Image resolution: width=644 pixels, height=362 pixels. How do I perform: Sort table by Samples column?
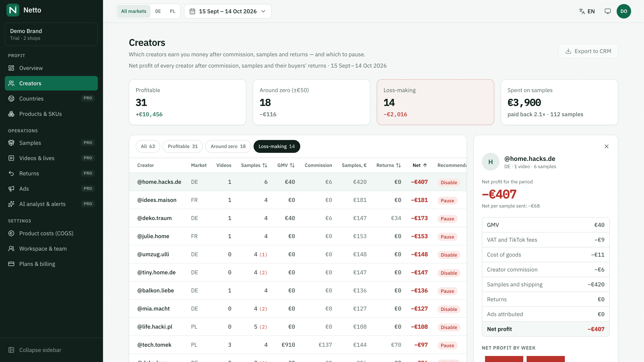254,165
